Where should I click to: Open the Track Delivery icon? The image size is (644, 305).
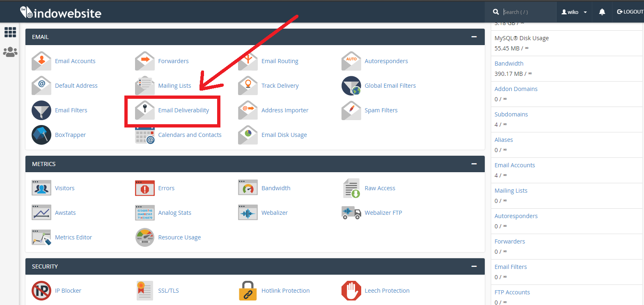248,86
